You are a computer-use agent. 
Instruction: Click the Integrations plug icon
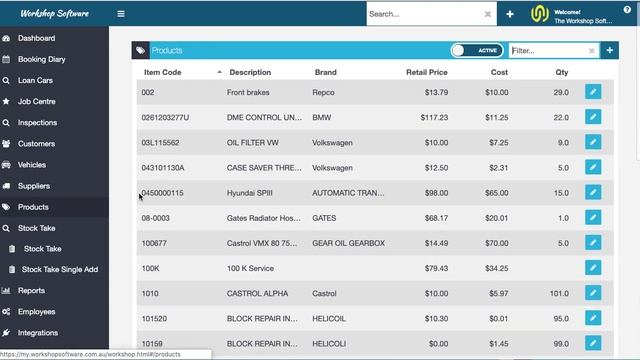click(6, 333)
